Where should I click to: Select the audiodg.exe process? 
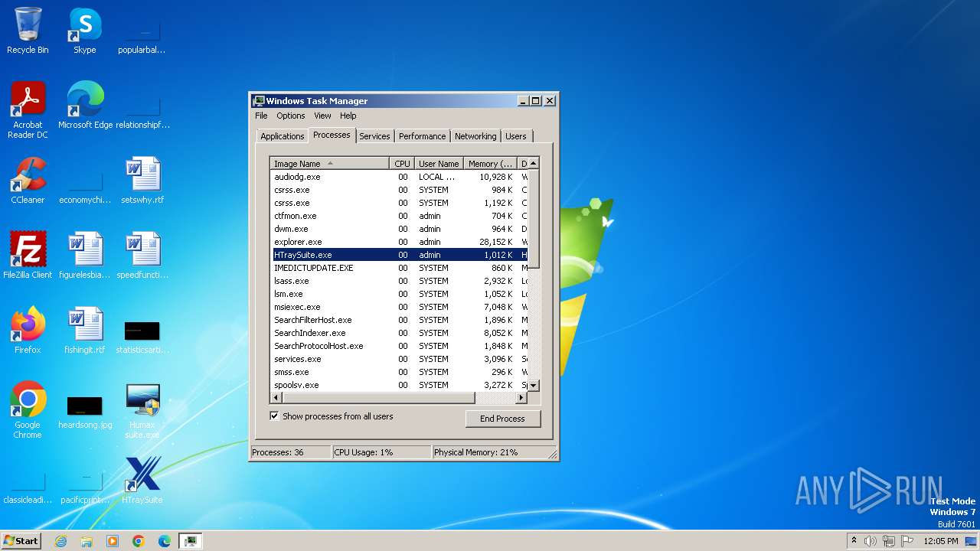tap(399, 177)
